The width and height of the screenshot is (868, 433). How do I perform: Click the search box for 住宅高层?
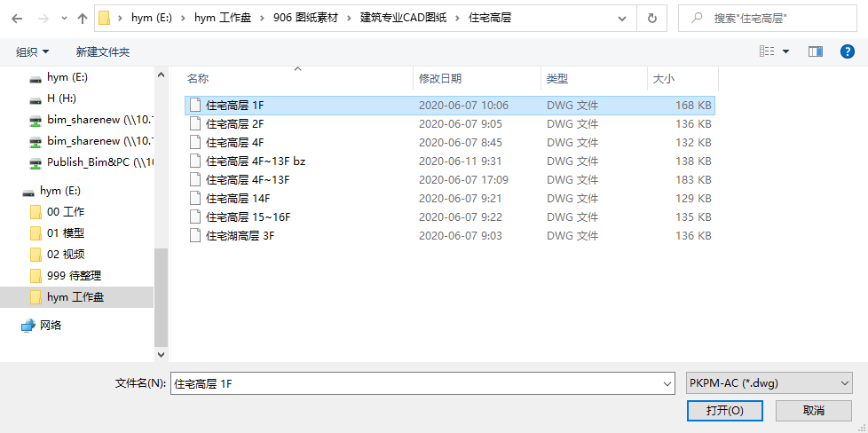click(x=767, y=19)
